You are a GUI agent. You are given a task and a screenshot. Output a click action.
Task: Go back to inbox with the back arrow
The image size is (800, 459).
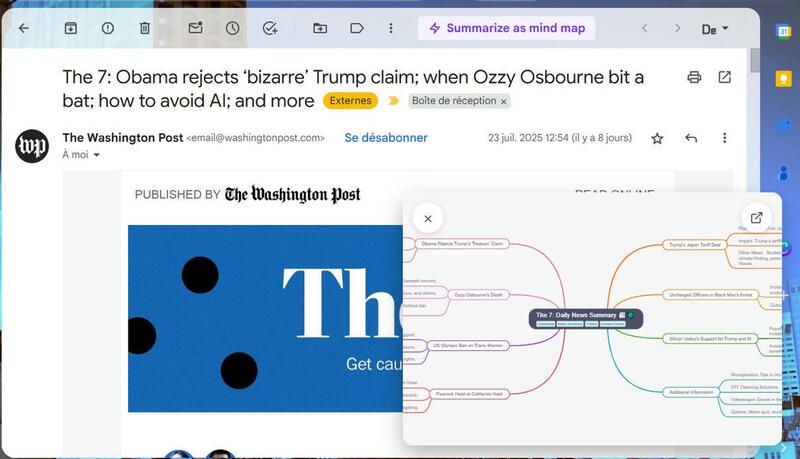coord(23,28)
